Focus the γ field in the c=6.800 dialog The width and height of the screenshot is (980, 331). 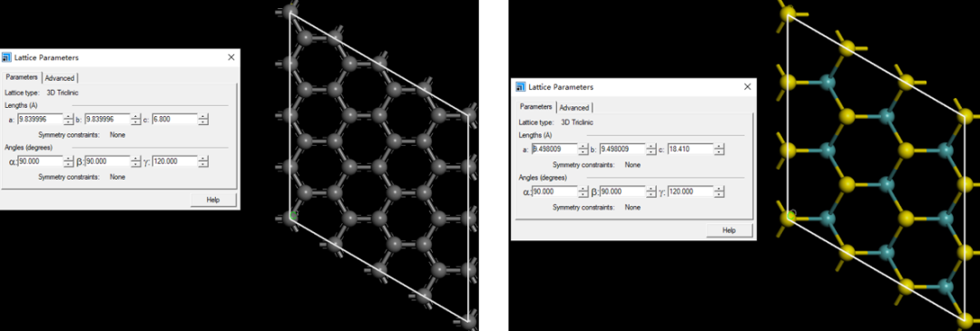[x=174, y=161]
